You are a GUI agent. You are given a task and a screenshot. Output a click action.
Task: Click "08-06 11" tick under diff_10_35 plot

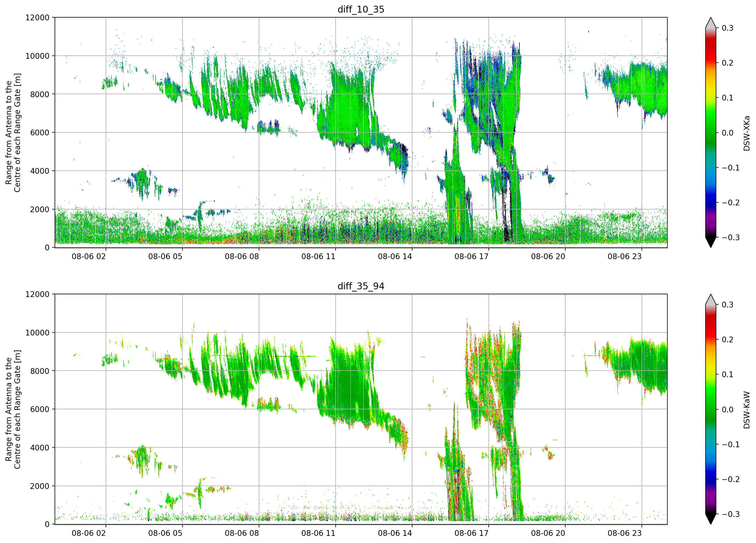click(x=318, y=256)
